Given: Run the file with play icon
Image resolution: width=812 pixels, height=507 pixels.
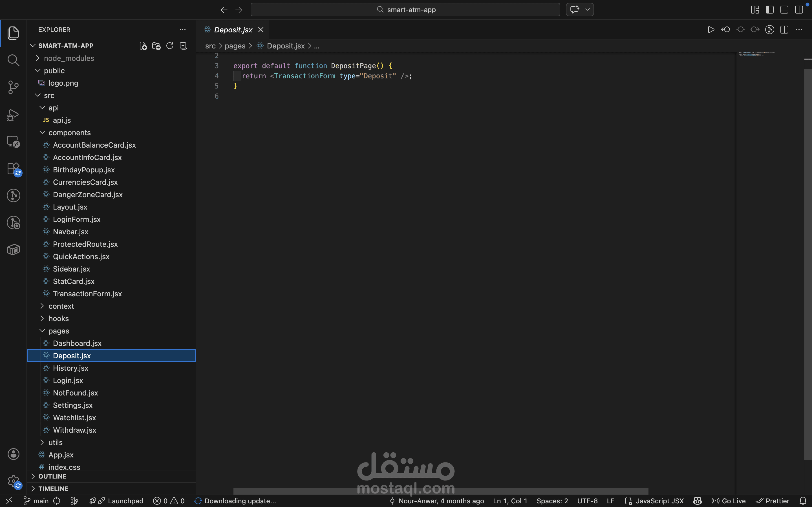Looking at the screenshot, I should point(711,30).
